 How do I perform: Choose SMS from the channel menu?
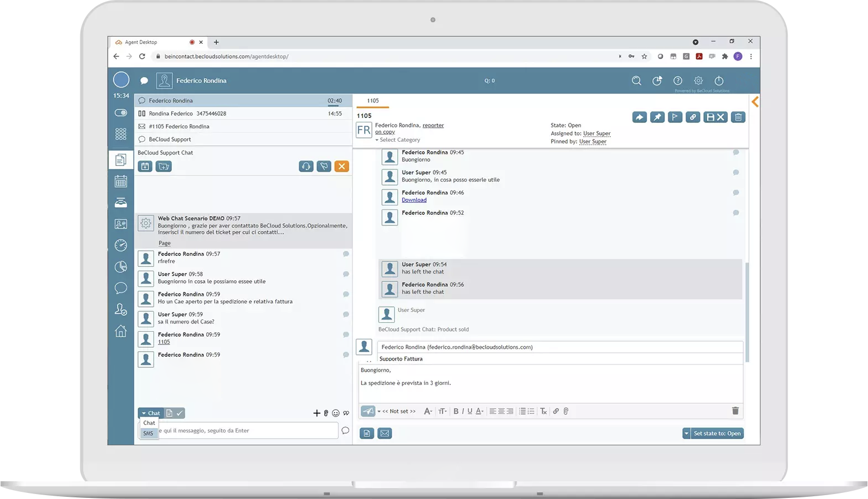pyautogui.click(x=148, y=434)
